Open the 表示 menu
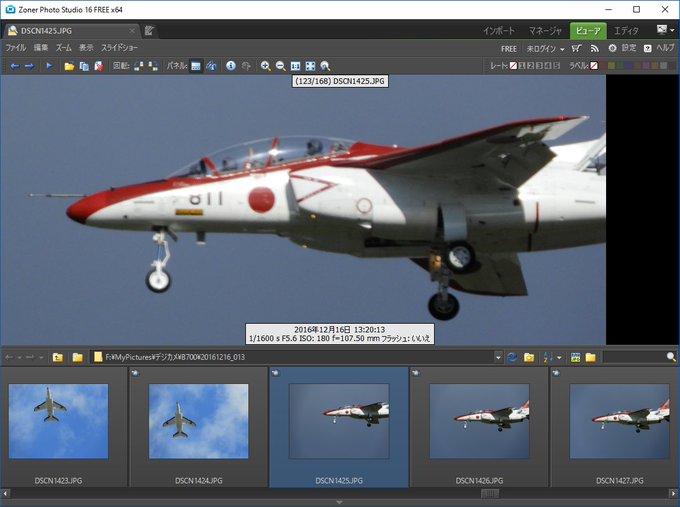 pos(86,48)
